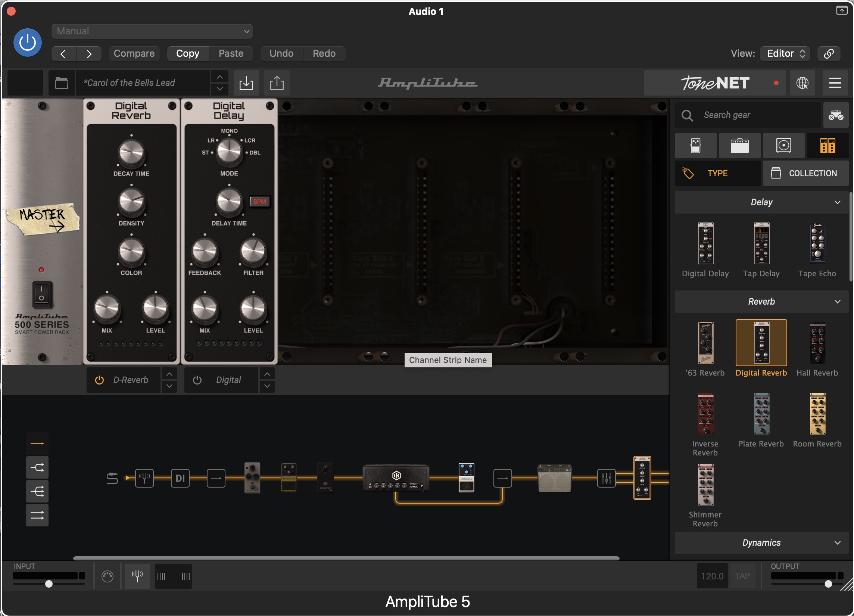Open the custom shop cart icon
Screen dimensions: 854x616
(836, 115)
